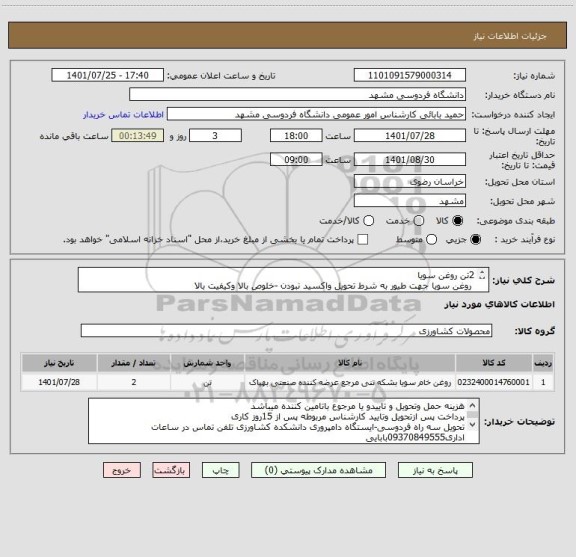
Task: Click the price validity time 09:00 field
Action: point(296,160)
